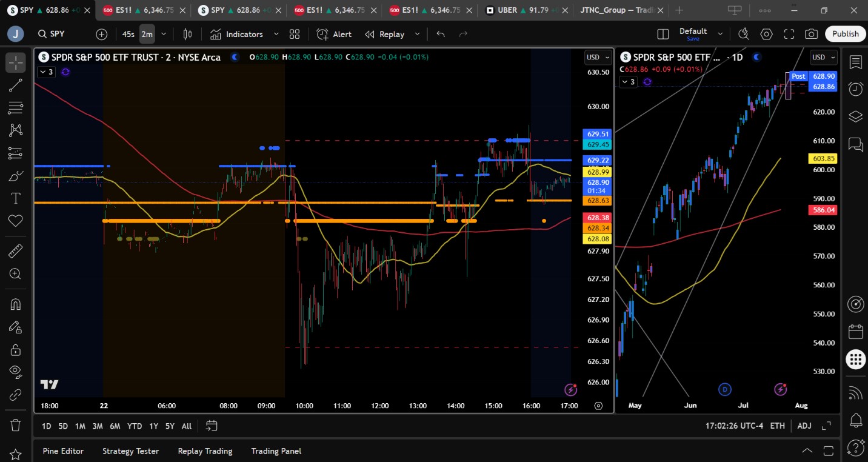Open the watchlist panel in right sidebar
Viewport: 868px width, 462px height.
point(855,62)
